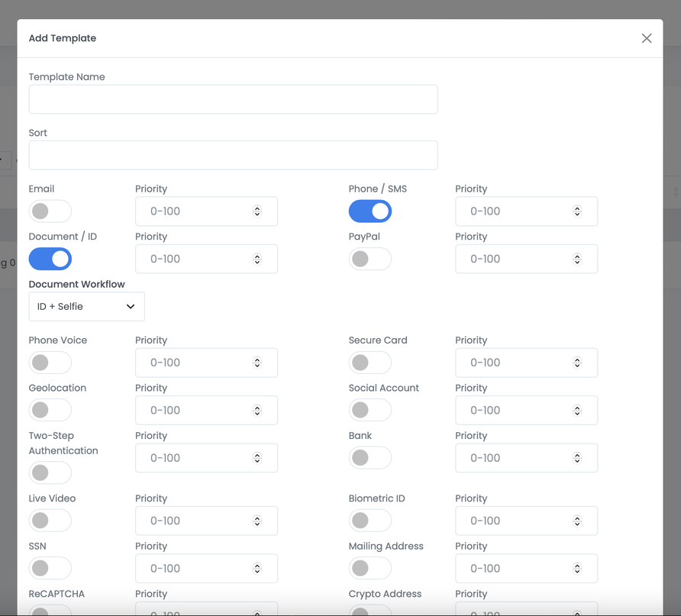Click the Phone / SMS priority stepper arrows

pos(577,211)
